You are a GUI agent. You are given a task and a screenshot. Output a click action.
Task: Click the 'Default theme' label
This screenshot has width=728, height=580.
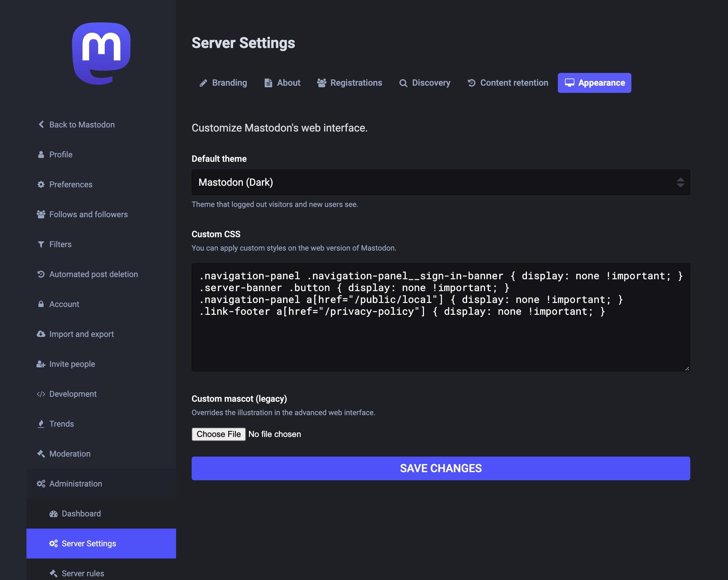tap(219, 159)
